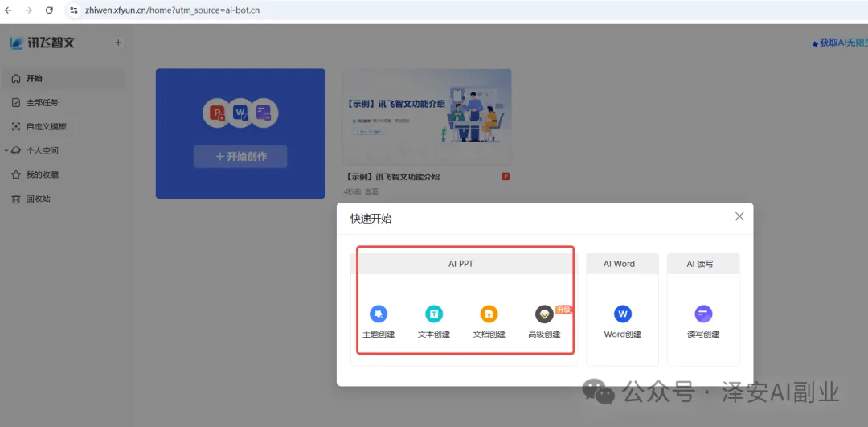Click the plus icon beside 讯飞智文
Viewport: 868px width, 427px height.
pos(118,43)
